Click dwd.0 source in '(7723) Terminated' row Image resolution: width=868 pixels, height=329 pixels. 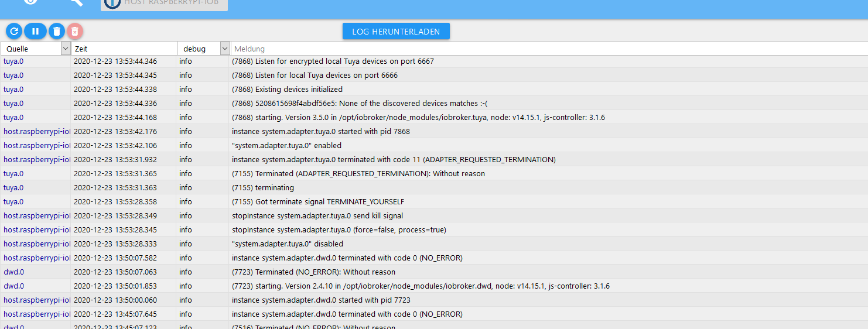click(x=14, y=272)
